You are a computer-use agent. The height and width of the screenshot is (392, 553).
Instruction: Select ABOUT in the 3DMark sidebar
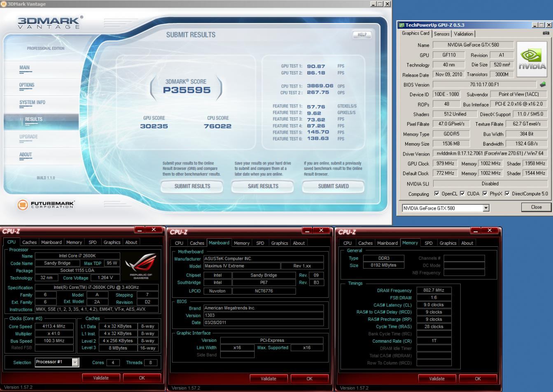[x=26, y=155]
